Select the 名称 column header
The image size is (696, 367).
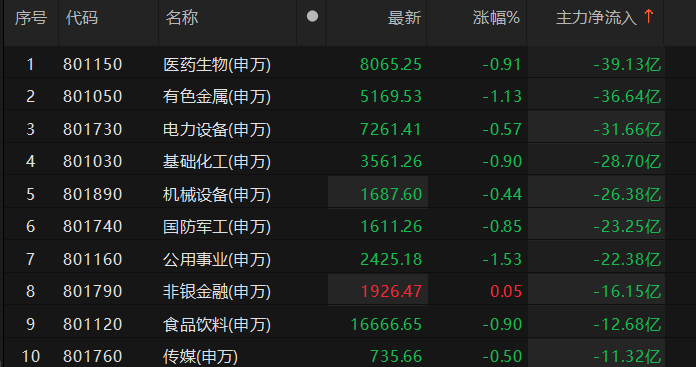tap(182, 18)
